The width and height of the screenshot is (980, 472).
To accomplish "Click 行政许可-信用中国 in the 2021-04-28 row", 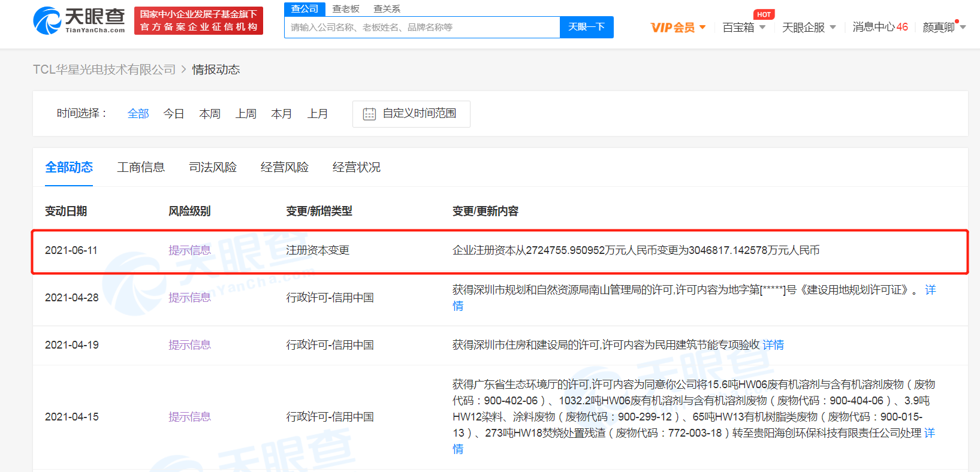I will (x=330, y=298).
